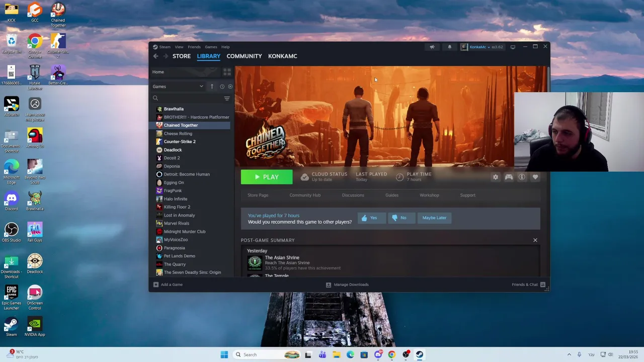This screenshot has height=362, width=644.
Task: Open the Support tab
Action: [x=467, y=195]
